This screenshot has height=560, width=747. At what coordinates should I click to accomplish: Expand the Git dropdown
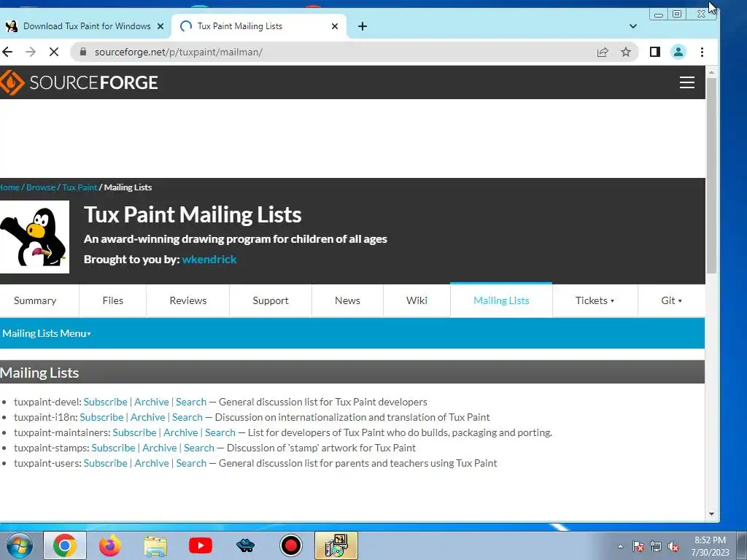tap(671, 300)
